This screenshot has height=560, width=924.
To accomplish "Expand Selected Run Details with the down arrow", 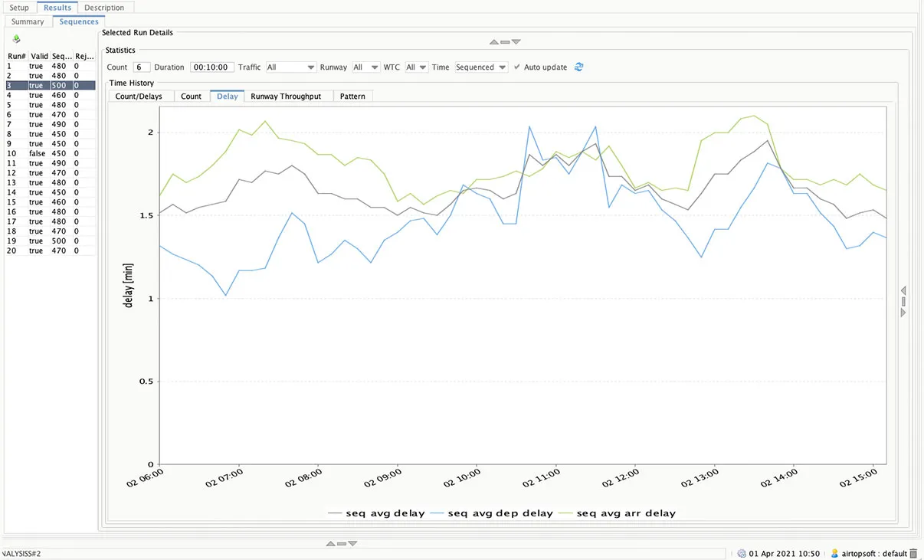I will click(x=516, y=42).
